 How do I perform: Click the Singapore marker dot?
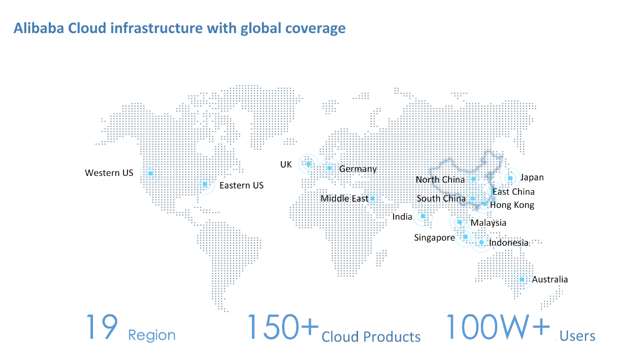pyautogui.click(x=465, y=236)
